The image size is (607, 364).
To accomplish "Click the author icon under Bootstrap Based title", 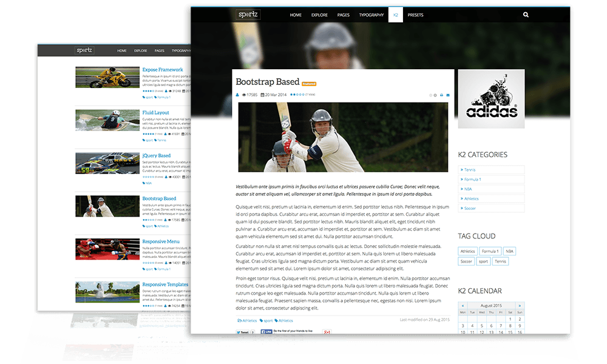I will point(237,95).
